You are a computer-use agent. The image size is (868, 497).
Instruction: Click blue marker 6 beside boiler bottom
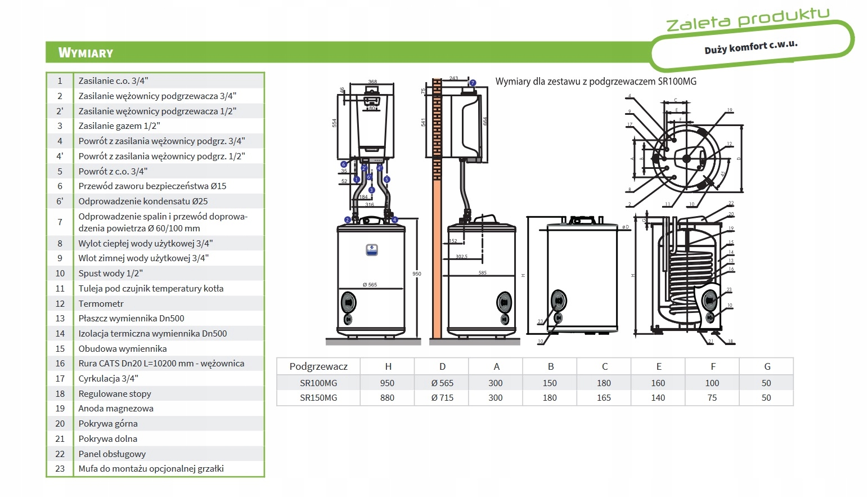344,164
